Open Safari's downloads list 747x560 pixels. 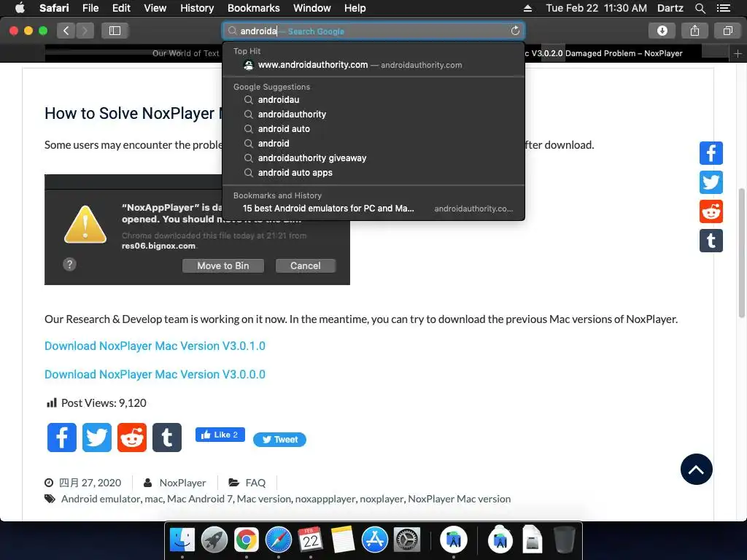[x=662, y=31]
